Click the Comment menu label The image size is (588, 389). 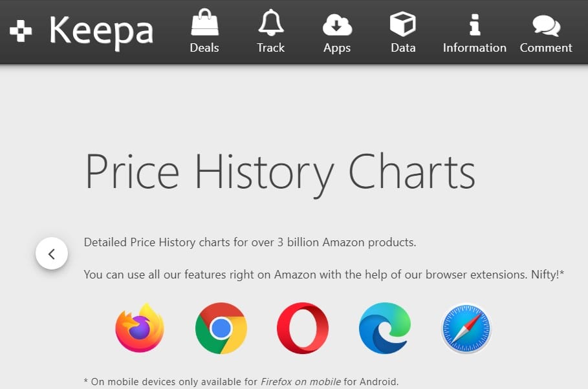tap(546, 48)
